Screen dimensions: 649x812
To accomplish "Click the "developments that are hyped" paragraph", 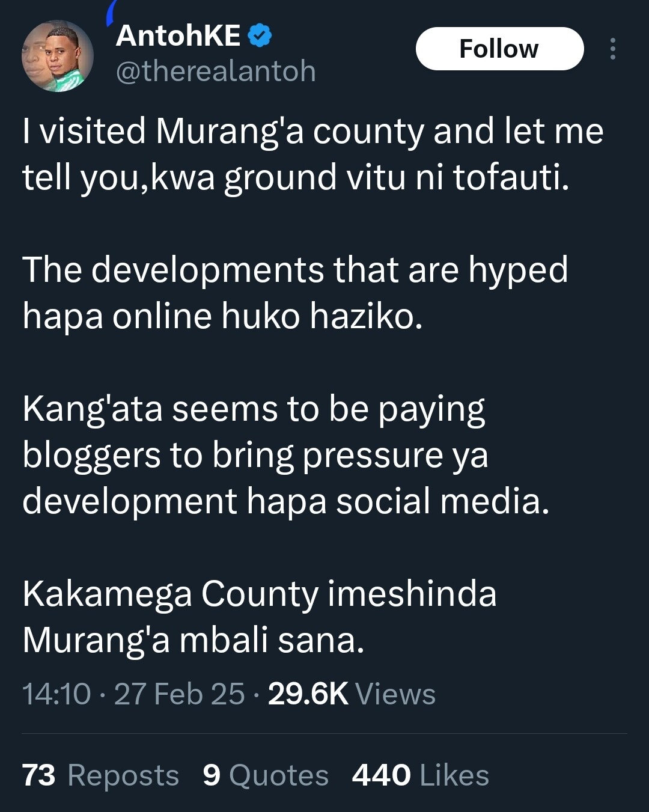I will [x=294, y=292].
